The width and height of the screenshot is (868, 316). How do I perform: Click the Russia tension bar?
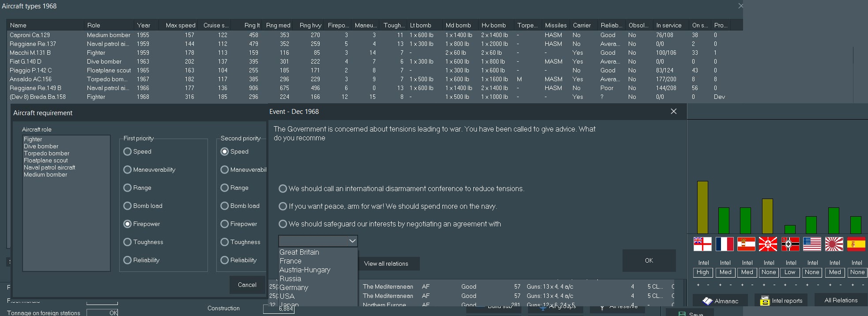point(768,216)
